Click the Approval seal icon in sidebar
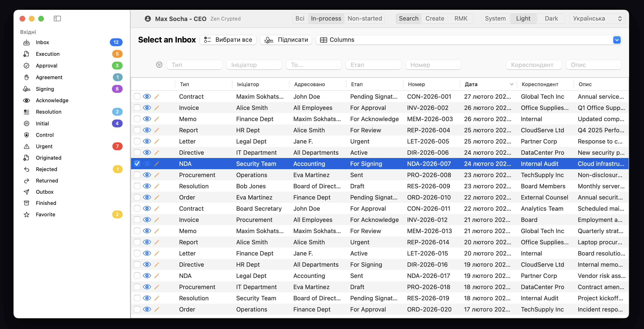644x329 pixels. tap(27, 66)
